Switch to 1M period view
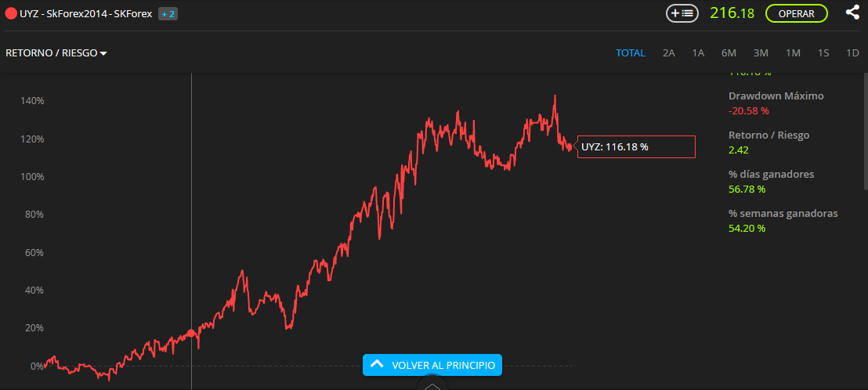868x390 pixels. (793, 53)
